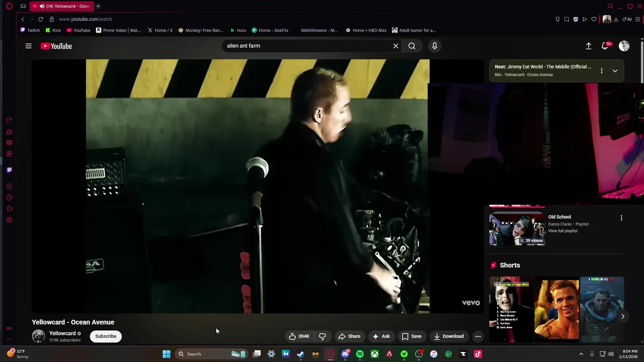Viewport: 644px width, 362px height.
Task: Save video to a playlist
Action: (411, 336)
